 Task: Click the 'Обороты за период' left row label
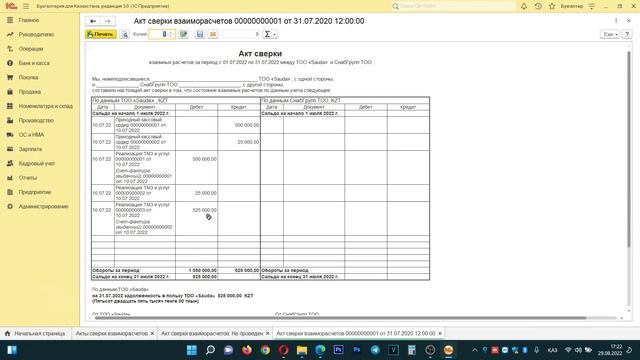click(x=116, y=270)
